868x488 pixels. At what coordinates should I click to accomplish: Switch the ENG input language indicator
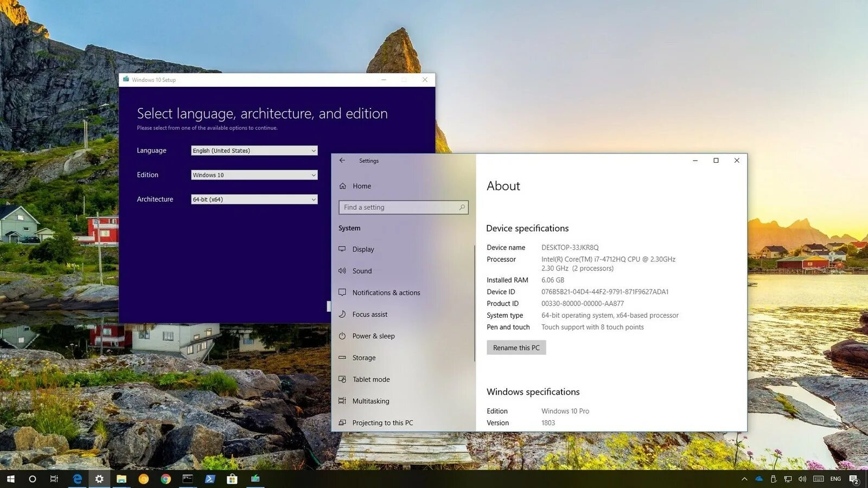[x=835, y=479]
